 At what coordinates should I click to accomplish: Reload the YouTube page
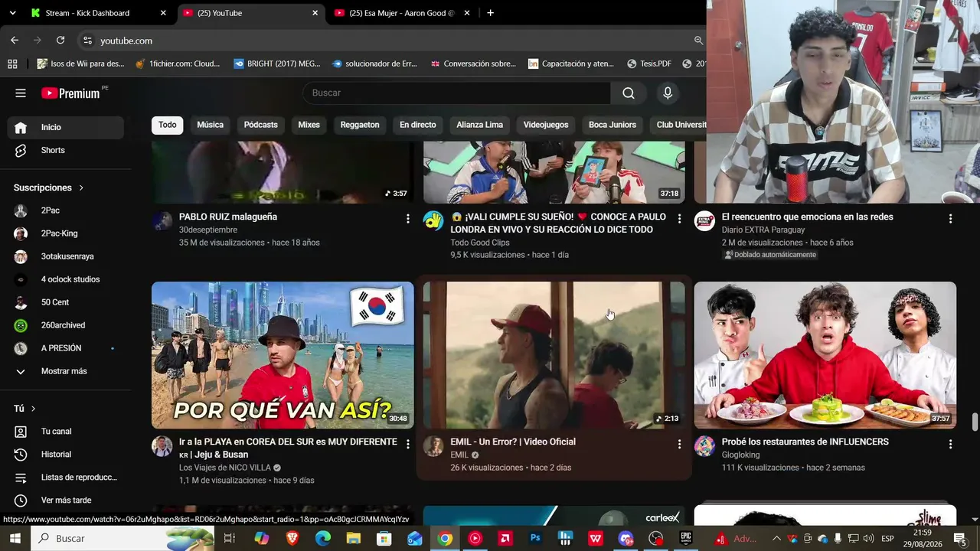click(60, 41)
